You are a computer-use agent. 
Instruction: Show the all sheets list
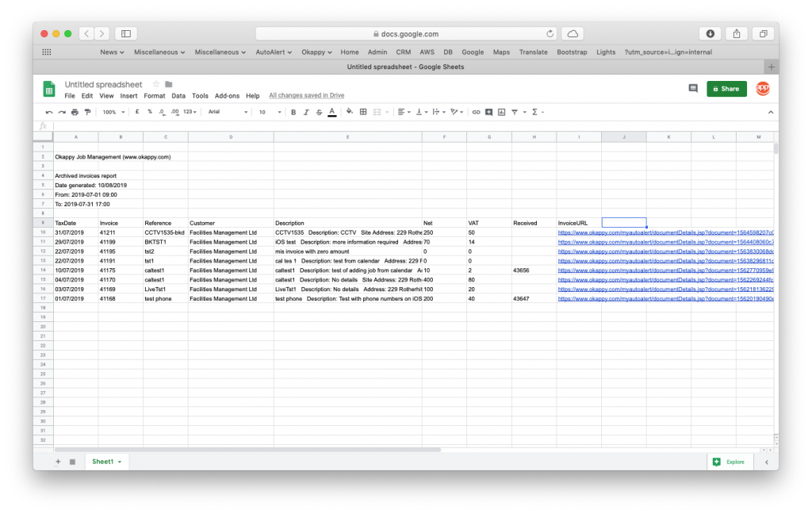click(x=72, y=462)
